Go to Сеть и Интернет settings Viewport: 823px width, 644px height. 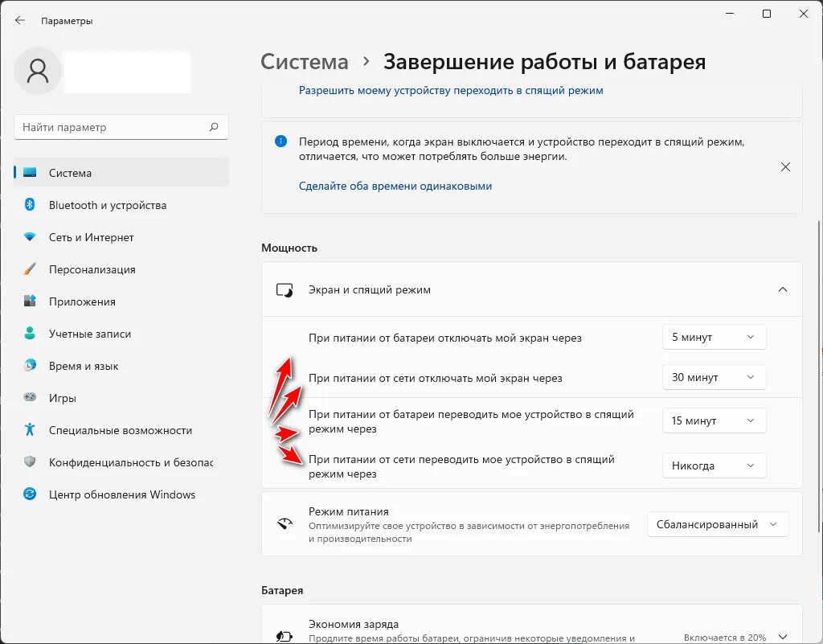point(121,237)
